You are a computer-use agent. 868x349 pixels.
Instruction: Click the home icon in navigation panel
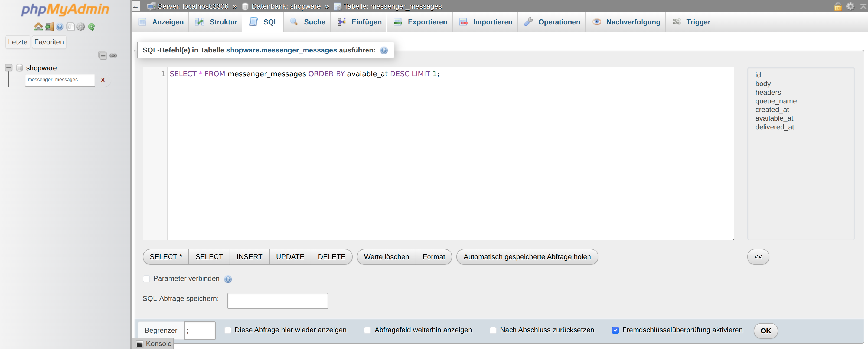[38, 27]
